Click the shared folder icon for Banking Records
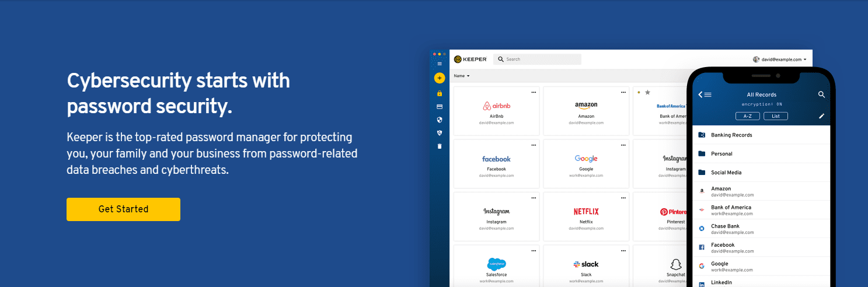The height and width of the screenshot is (287, 868). coord(702,135)
